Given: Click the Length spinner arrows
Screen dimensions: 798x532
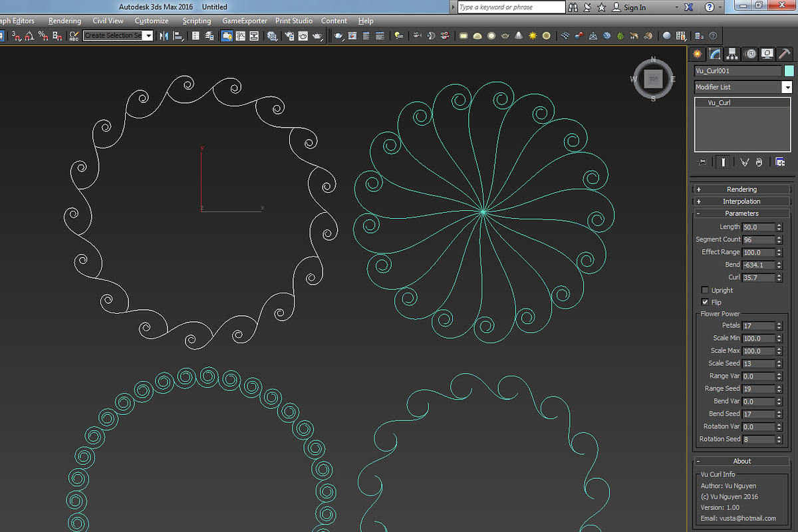Looking at the screenshot, I should click(779, 227).
